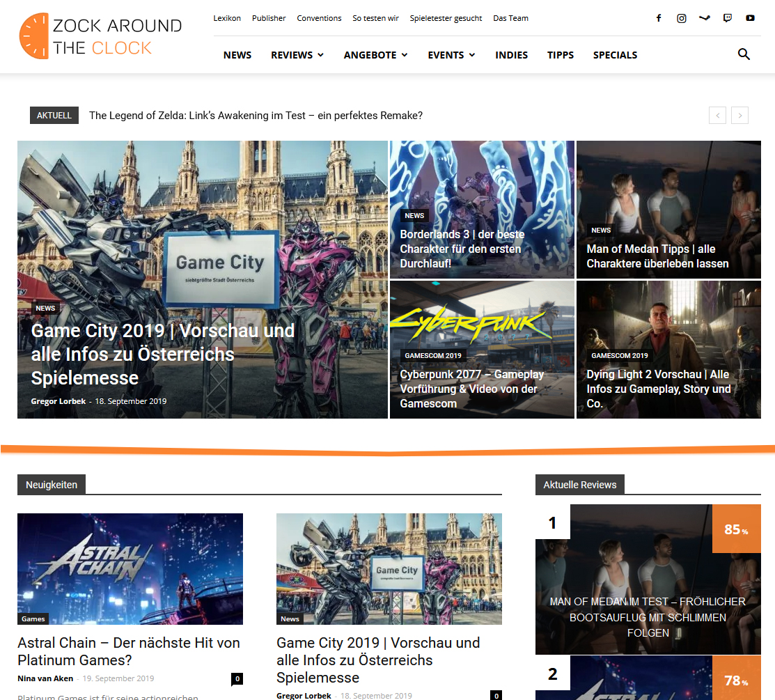Show the previous Aktuell ticker headline

point(718,115)
